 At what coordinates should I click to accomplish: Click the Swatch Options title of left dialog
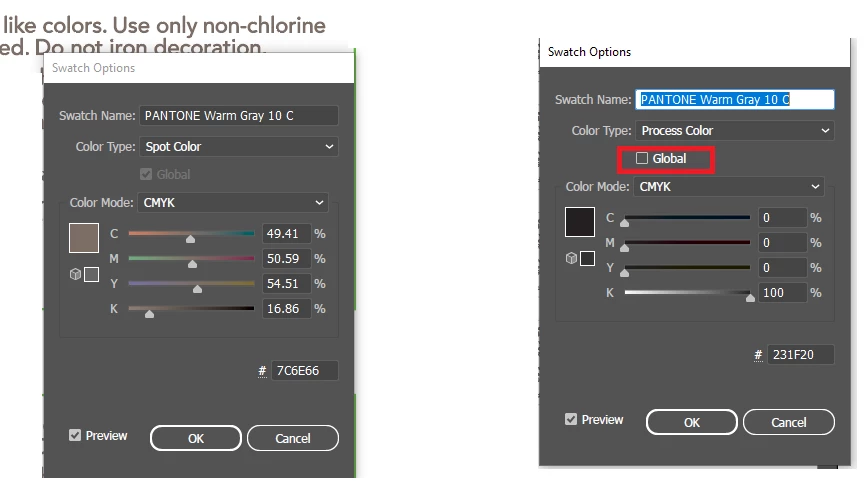coord(93,68)
